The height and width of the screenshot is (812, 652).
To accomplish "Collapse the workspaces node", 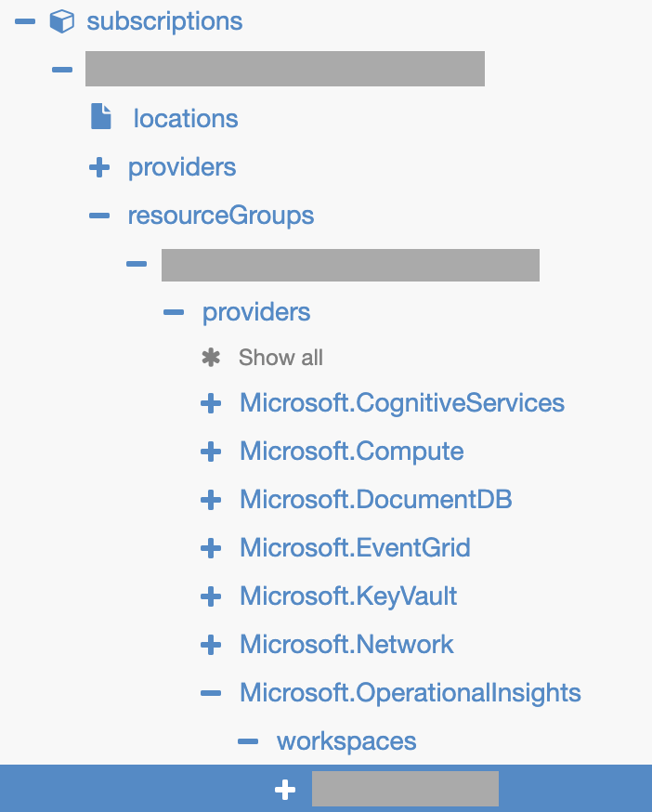I will (248, 740).
